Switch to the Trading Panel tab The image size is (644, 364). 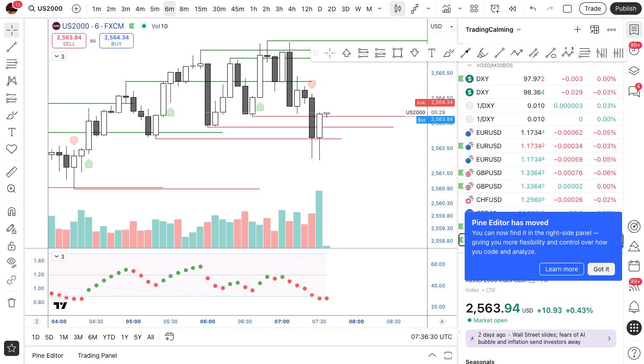[97, 355]
